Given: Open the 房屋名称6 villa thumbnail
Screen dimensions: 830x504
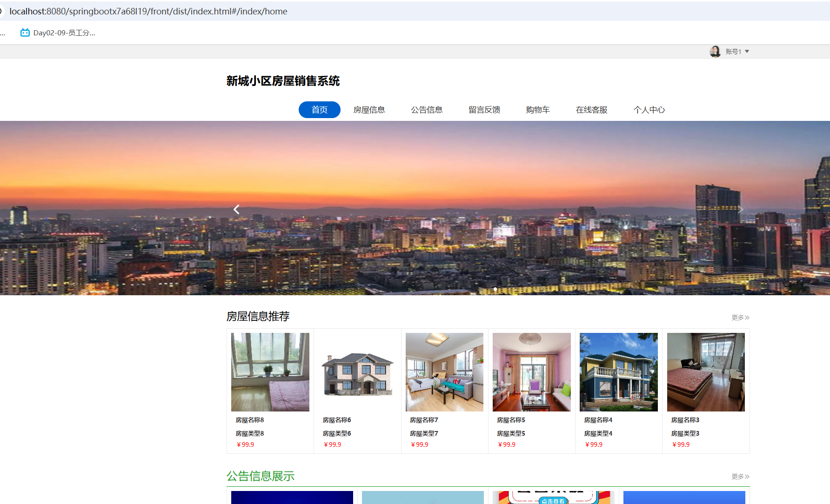Looking at the screenshot, I should pos(357,372).
